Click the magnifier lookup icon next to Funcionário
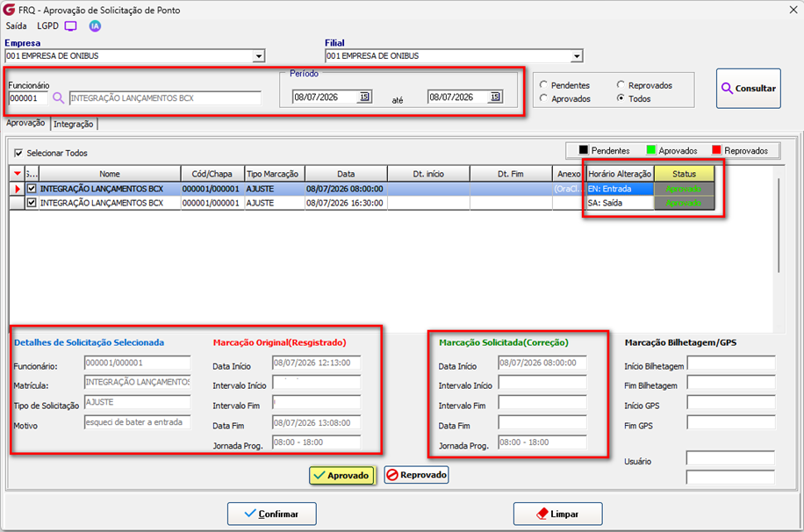 click(x=59, y=98)
